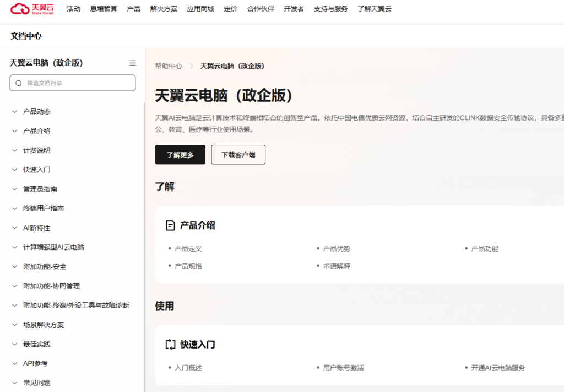The height and width of the screenshot is (392, 564).
Task: Open the 应用商城 menu
Action: [x=200, y=9]
